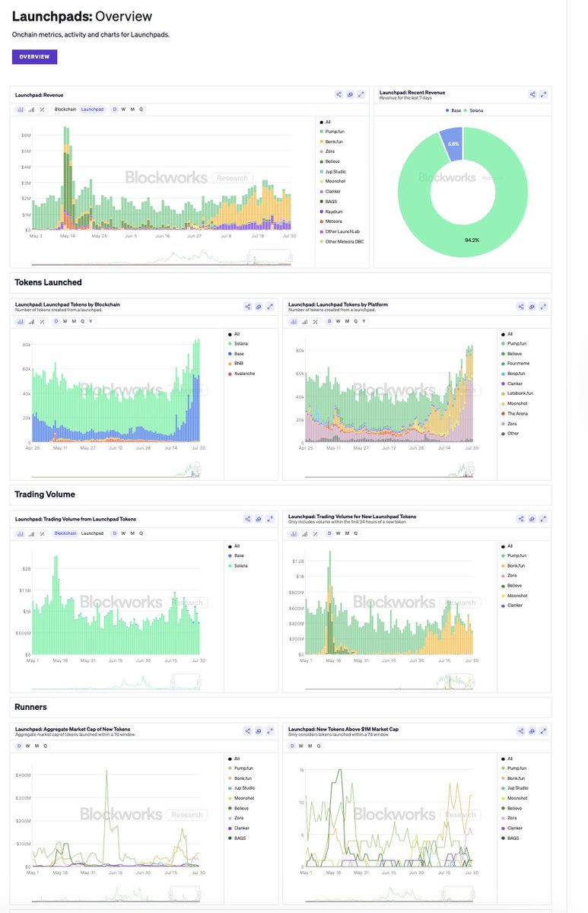The image size is (588, 913).
Task: Open camera icon on Trading Volume for New Launchpad Tokens
Action: click(x=532, y=519)
